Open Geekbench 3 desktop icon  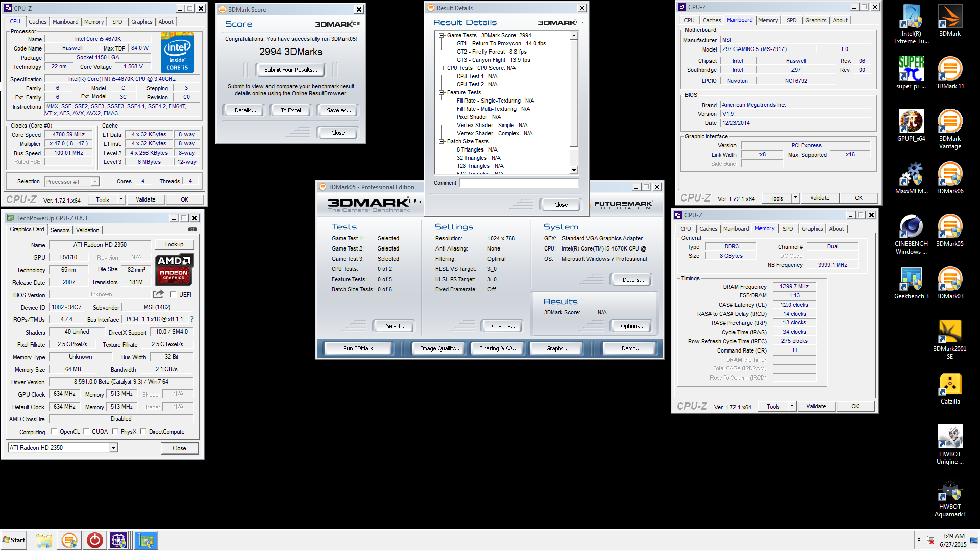911,283
